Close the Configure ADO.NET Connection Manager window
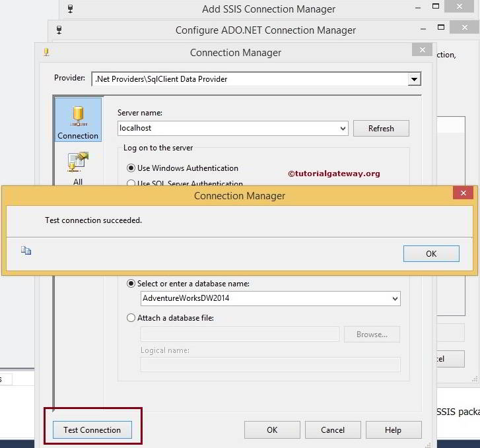The height and width of the screenshot is (448, 480). tap(464, 28)
